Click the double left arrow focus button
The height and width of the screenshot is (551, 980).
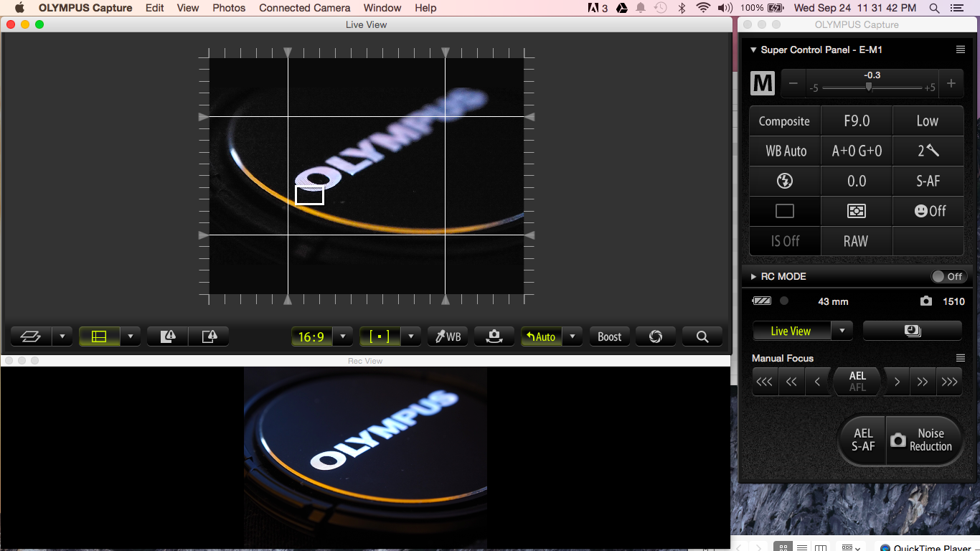click(x=791, y=382)
